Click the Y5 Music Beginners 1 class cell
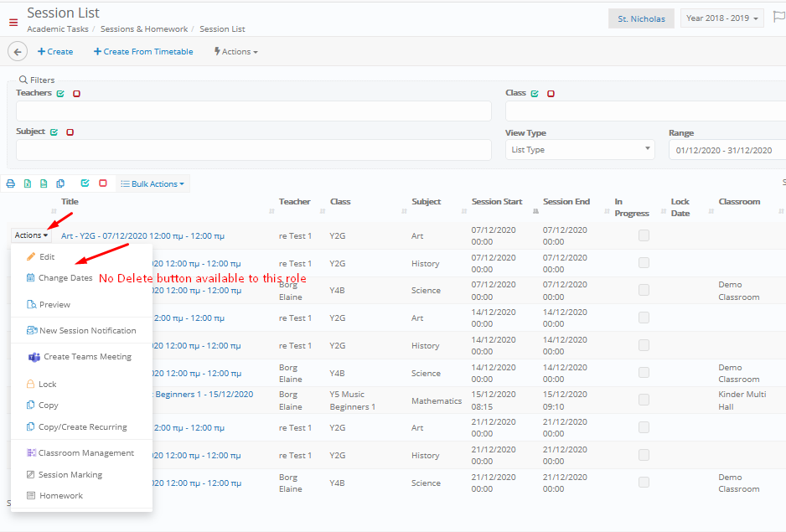This screenshot has width=786, height=532. (353, 400)
